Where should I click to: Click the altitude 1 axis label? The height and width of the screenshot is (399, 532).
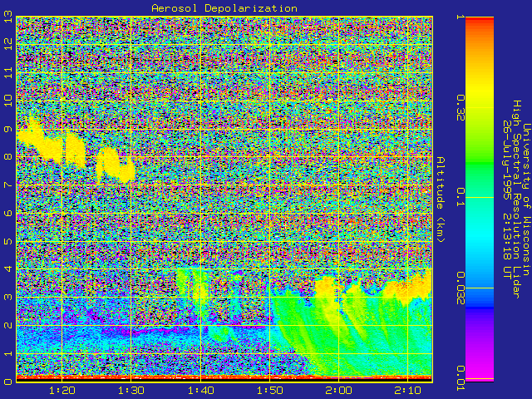(x=7, y=353)
